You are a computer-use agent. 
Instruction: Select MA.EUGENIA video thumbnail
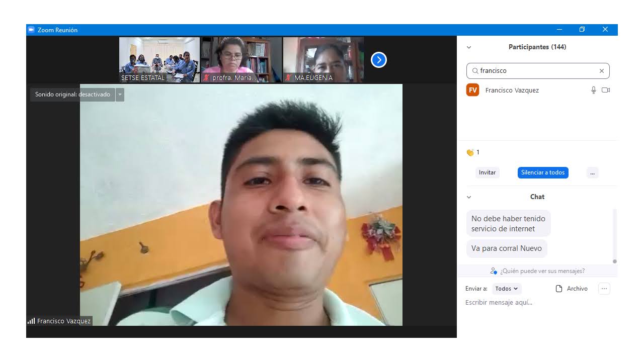[324, 59]
